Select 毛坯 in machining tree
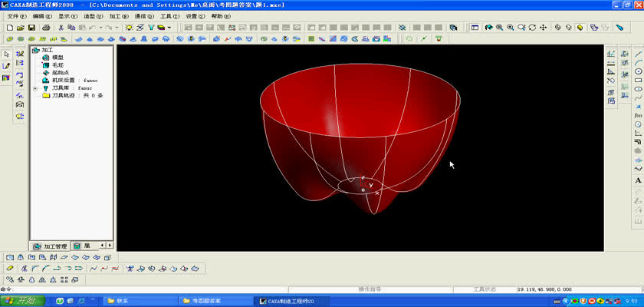 coord(57,65)
